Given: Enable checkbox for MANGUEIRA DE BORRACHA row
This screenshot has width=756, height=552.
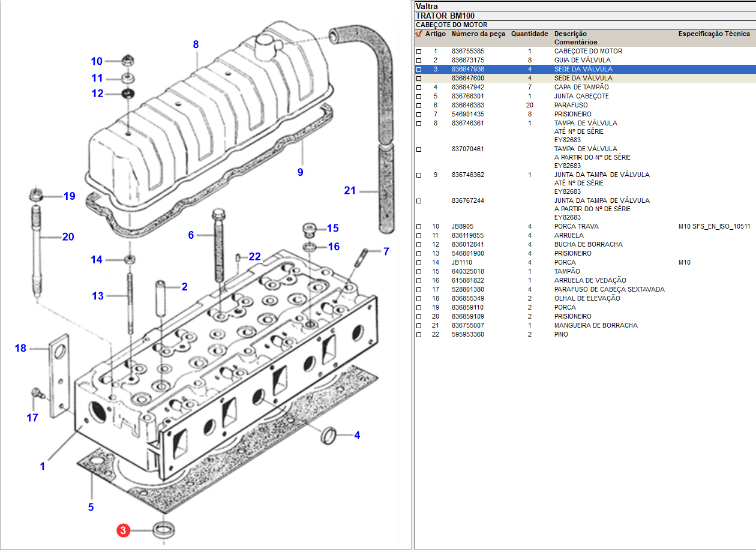Looking at the screenshot, I should point(419,326).
